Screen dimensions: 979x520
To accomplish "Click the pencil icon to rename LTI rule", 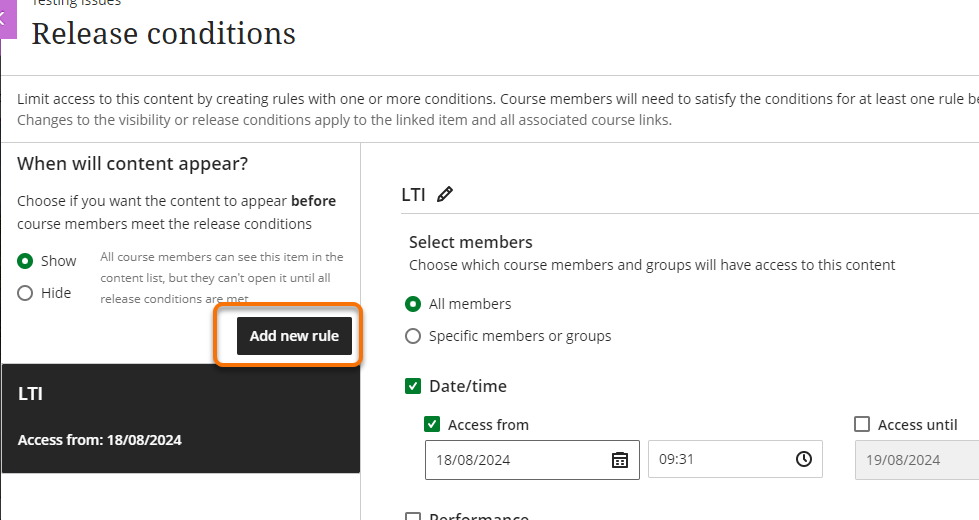I will click(x=445, y=195).
